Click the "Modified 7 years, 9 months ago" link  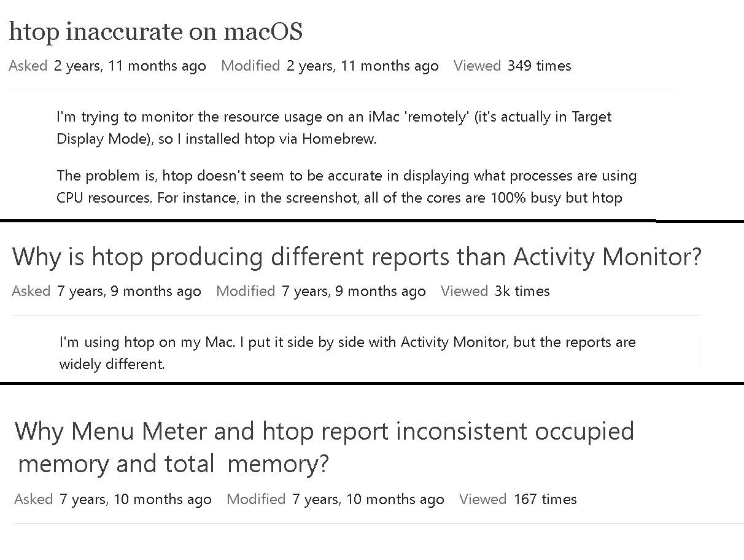pyautogui.click(x=320, y=291)
